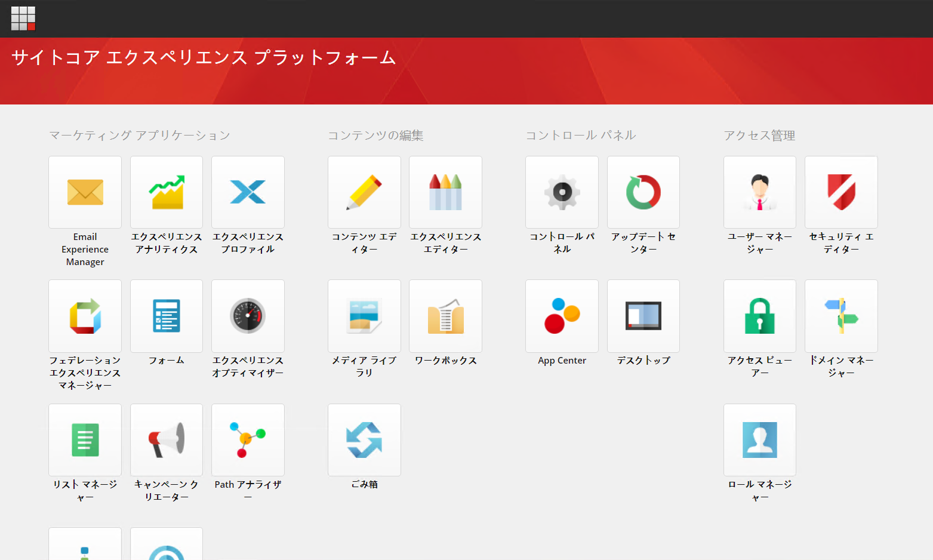This screenshot has width=933, height=560.
Task: Open the フォーム form icon
Action: click(x=167, y=316)
